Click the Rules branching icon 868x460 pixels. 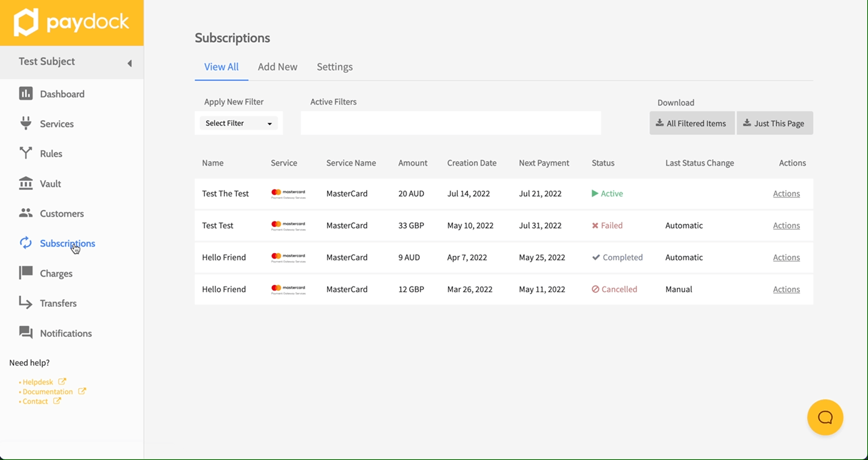(x=25, y=153)
